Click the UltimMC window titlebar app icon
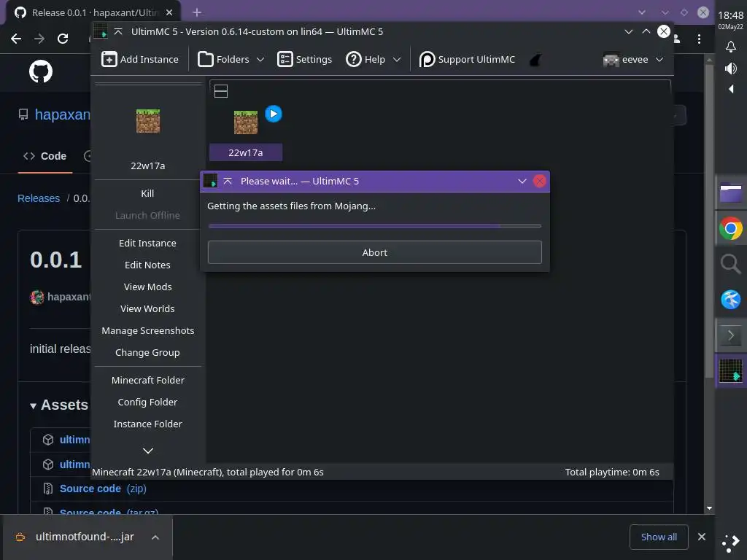The width and height of the screenshot is (747, 560). tap(101, 31)
